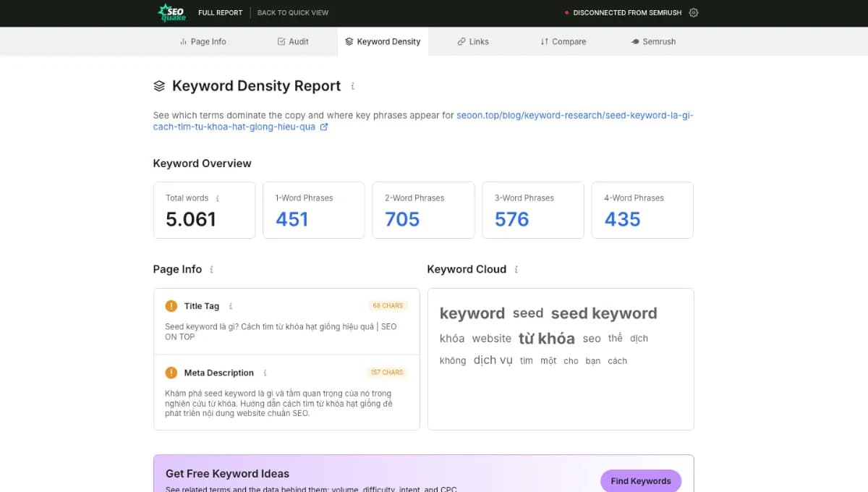Image resolution: width=868 pixels, height=492 pixels.
Task: Open the 3-Word Phrases card
Action: click(x=533, y=210)
